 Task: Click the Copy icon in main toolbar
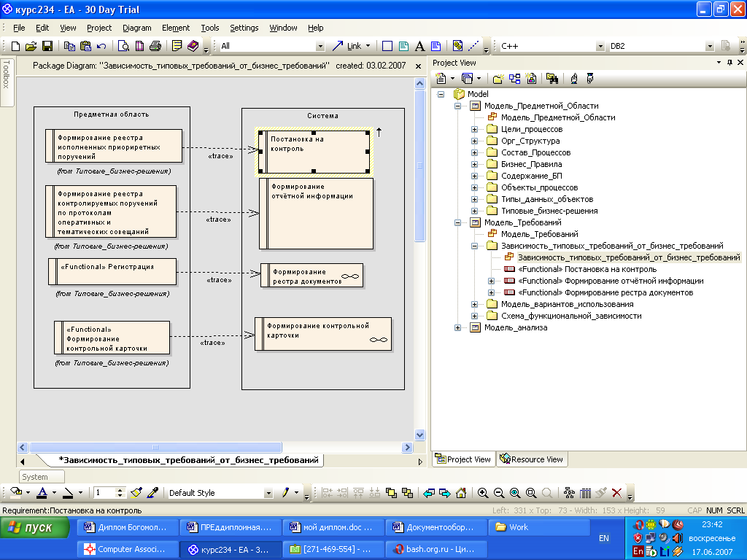pyautogui.click(x=69, y=46)
